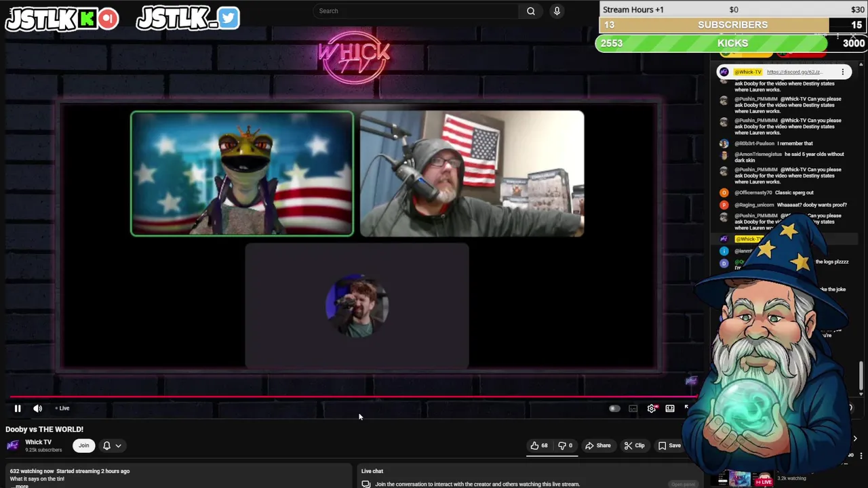Click the pinned message Whick-TV avatar
The width and height of the screenshot is (868, 488).
pyautogui.click(x=724, y=72)
